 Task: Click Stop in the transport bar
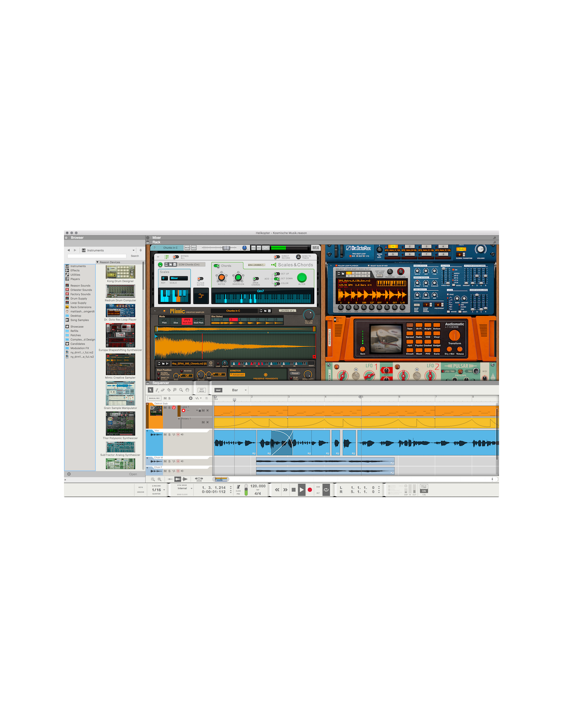coord(293,490)
